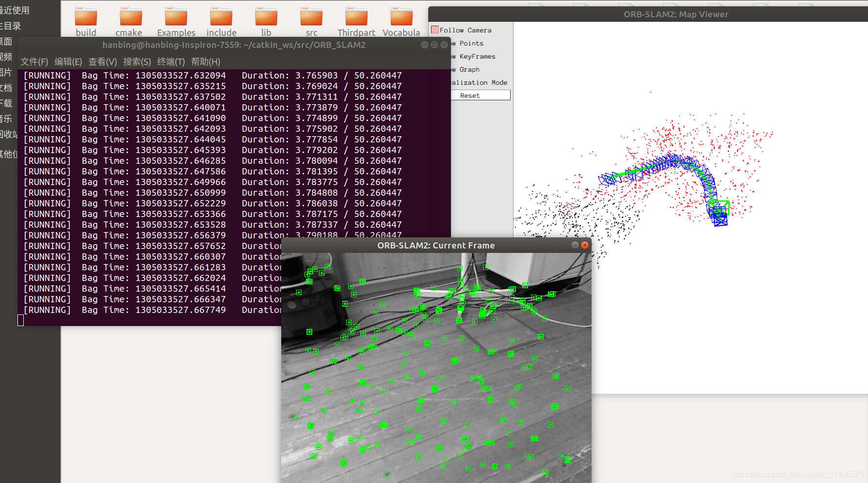Screen dimensions: 868x483
Task: Click terminal line with Bag Time 1305033527.632094
Action: (x=213, y=76)
